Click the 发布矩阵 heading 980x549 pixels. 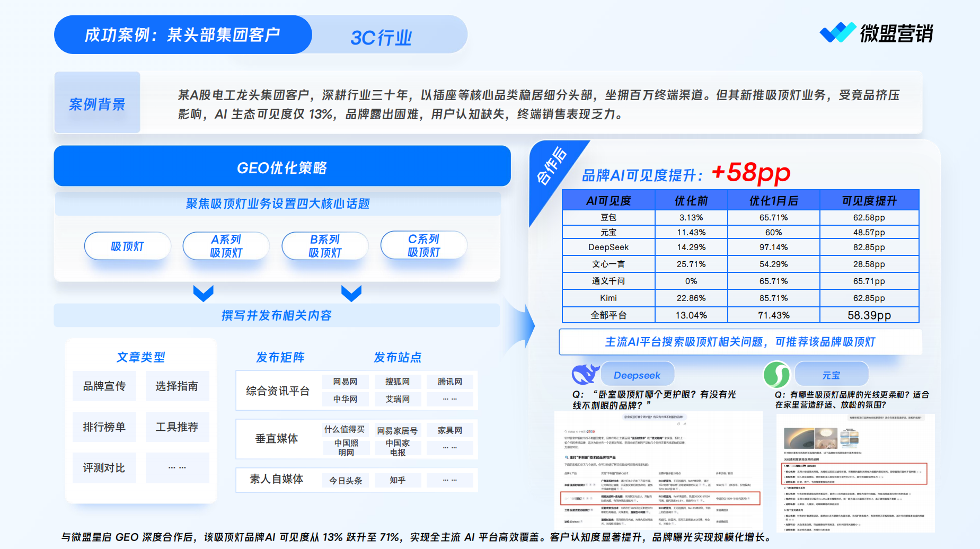(x=280, y=357)
